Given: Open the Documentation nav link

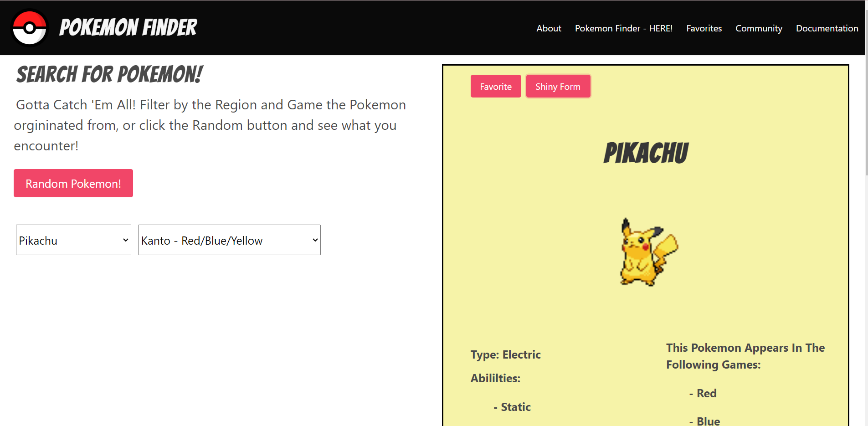Looking at the screenshot, I should point(827,28).
